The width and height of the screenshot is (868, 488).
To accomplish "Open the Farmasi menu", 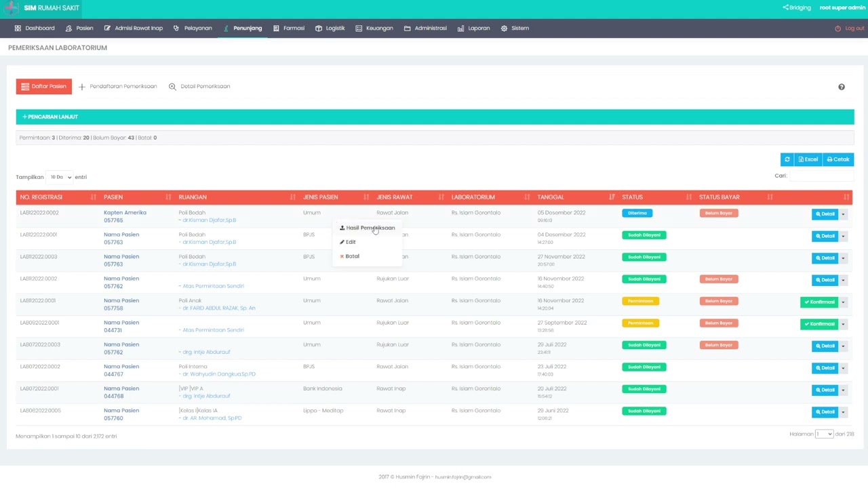I will (x=289, y=28).
